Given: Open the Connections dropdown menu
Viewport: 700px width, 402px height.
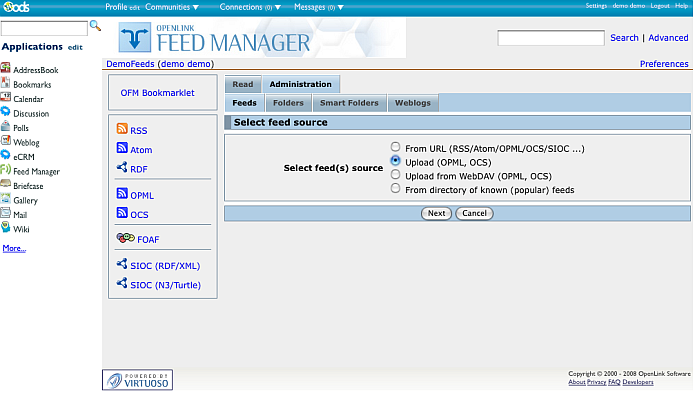Looking at the screenshot, I should click(250, 7).
